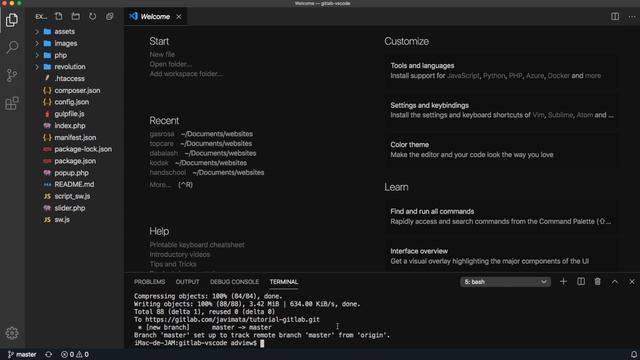Open the Extensions view icon
The width and height of the screenshot is (640, 360).
coord(12,103)
